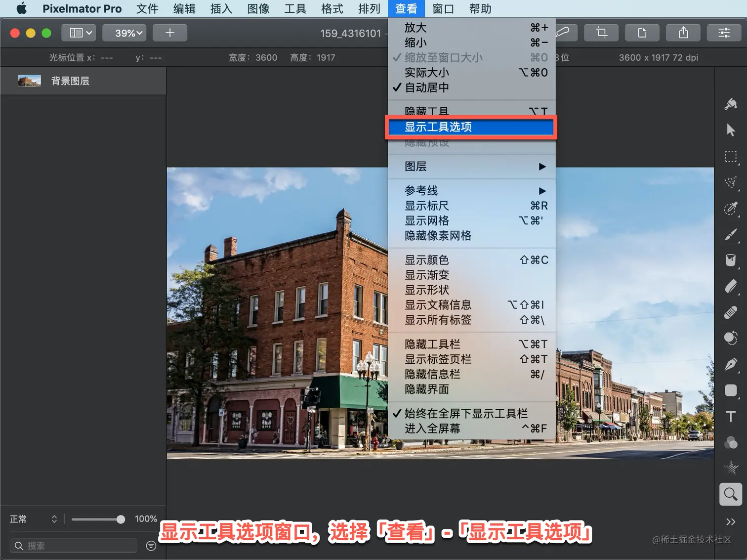The image size is (747, 560).
Task: Open the 正常 blend mode dropdown
Action: tap(34, 519)
